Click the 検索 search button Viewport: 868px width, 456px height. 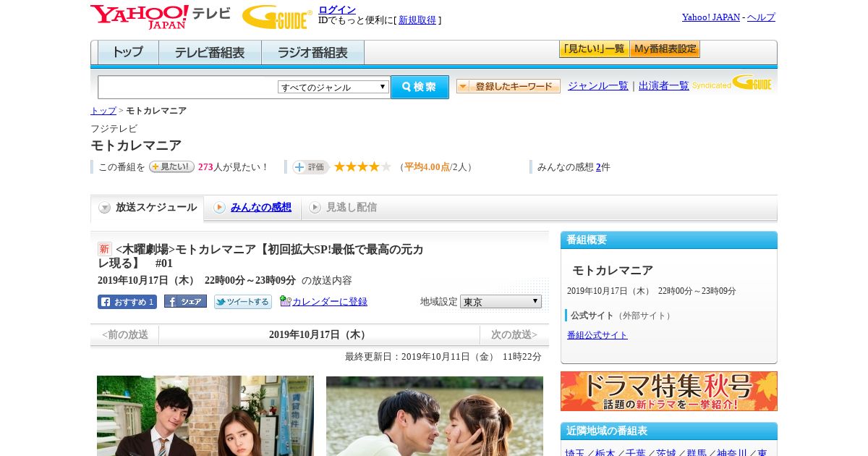[x=420, y=87]
